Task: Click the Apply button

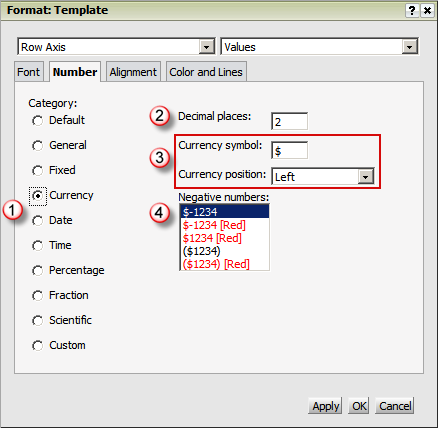Action: click(325, 406)
